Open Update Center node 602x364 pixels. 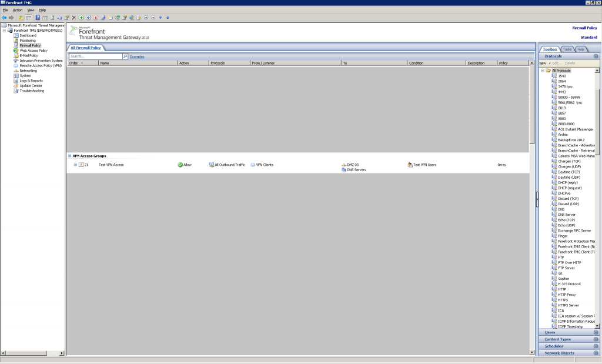[31, 86]
